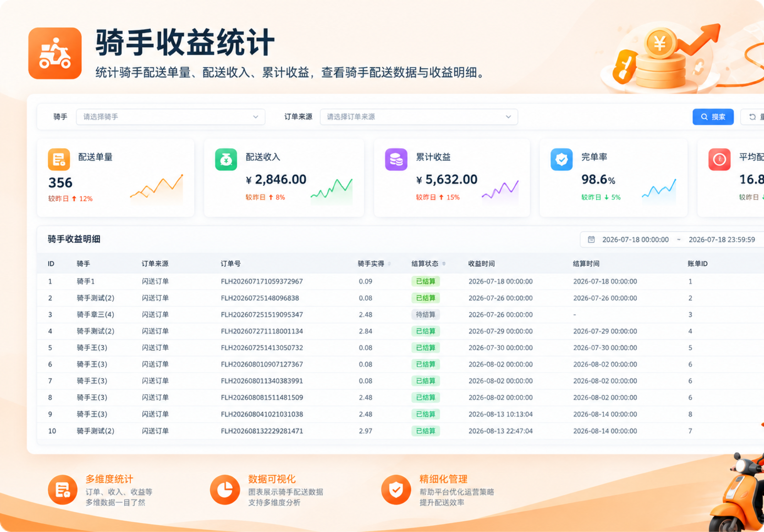Click the 结算时间 column header
This screenshot has width=764, height=532.
tap(586, 264)
